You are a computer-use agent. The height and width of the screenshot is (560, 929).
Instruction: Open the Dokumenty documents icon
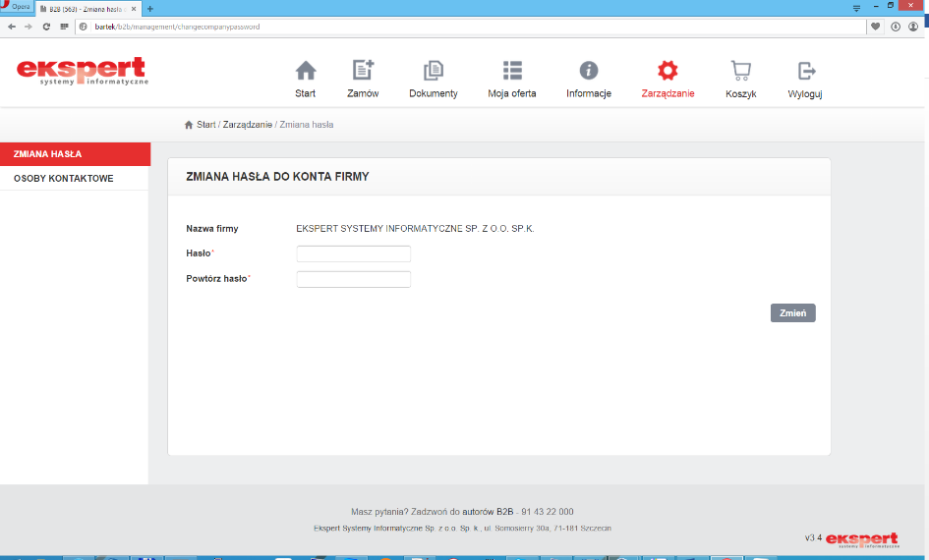coord(434,71)
